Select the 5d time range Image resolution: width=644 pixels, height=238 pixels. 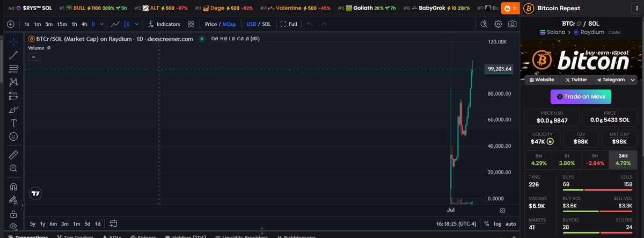tap(87, 223)
